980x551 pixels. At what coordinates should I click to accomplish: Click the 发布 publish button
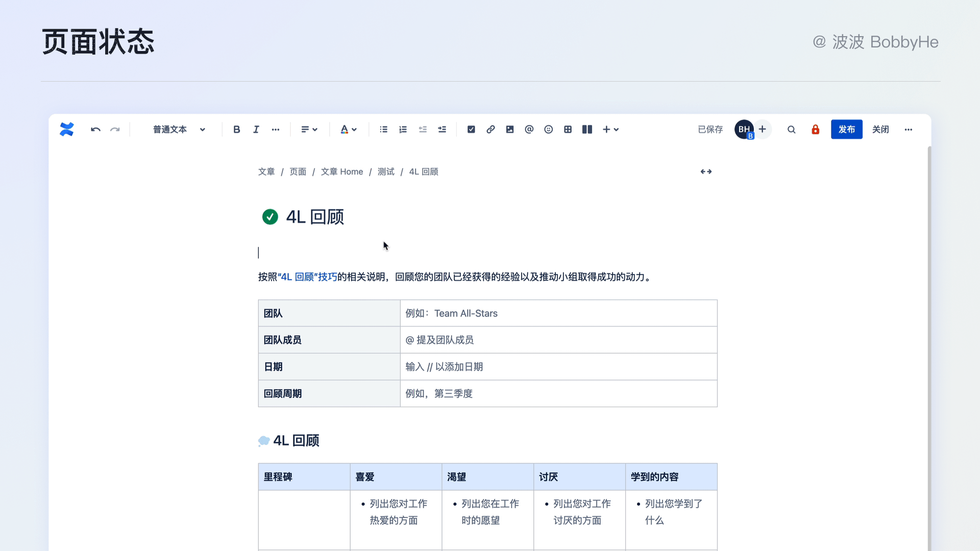point(846,130)
